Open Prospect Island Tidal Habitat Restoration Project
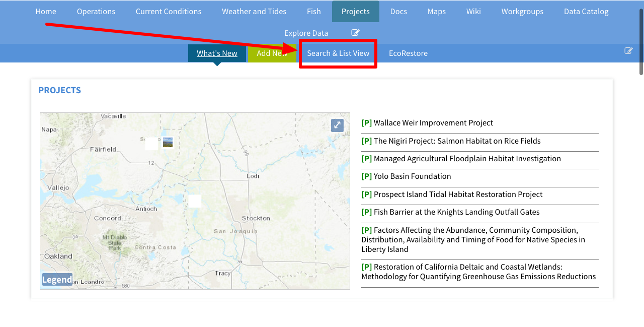Viewport: 644px width, 327px height. pos(458,194)
